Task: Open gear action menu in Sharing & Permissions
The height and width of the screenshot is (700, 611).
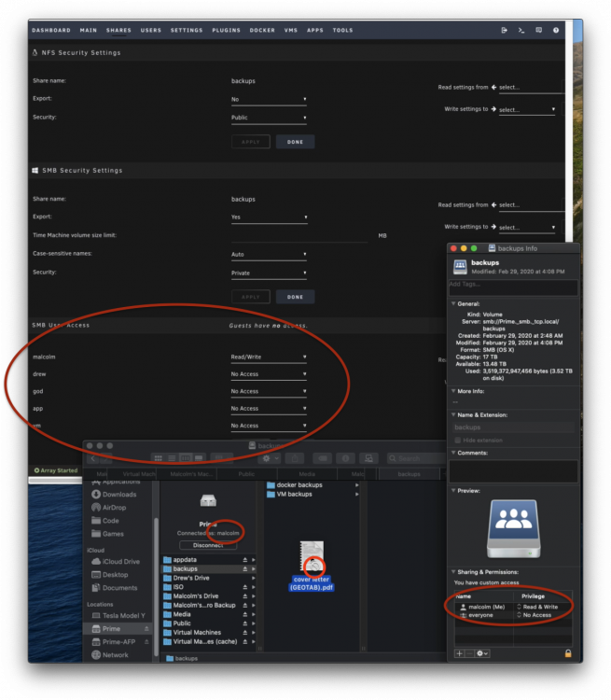Action: [482, 653]
